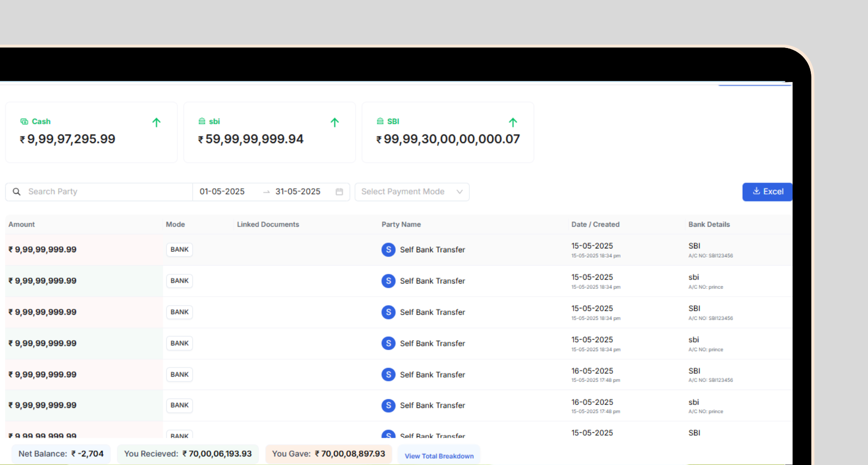The width and height of the screenshot is (868, 465).
Task: Export the list with Excel button
Action: click(767, 192)
